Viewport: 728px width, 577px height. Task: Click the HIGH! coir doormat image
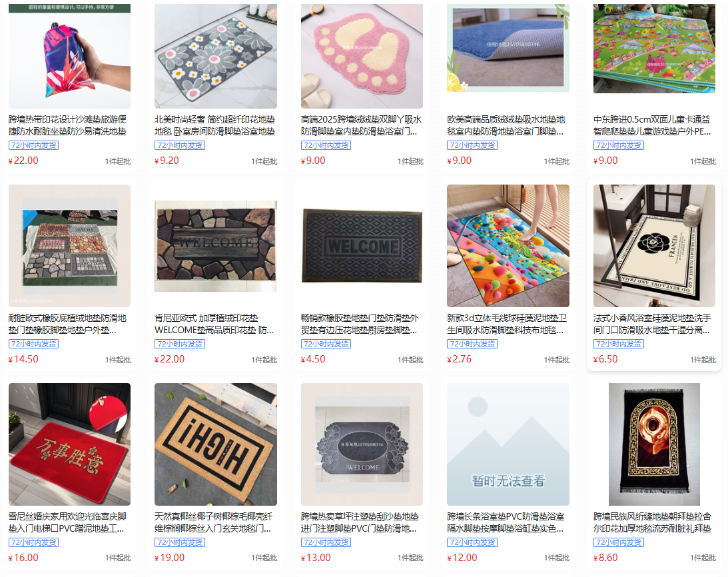[x=215, y=444]
